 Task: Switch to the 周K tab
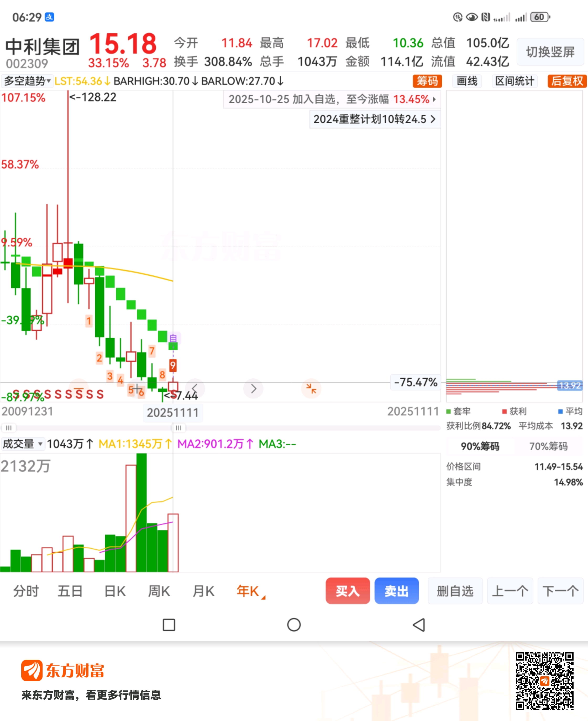159,591
